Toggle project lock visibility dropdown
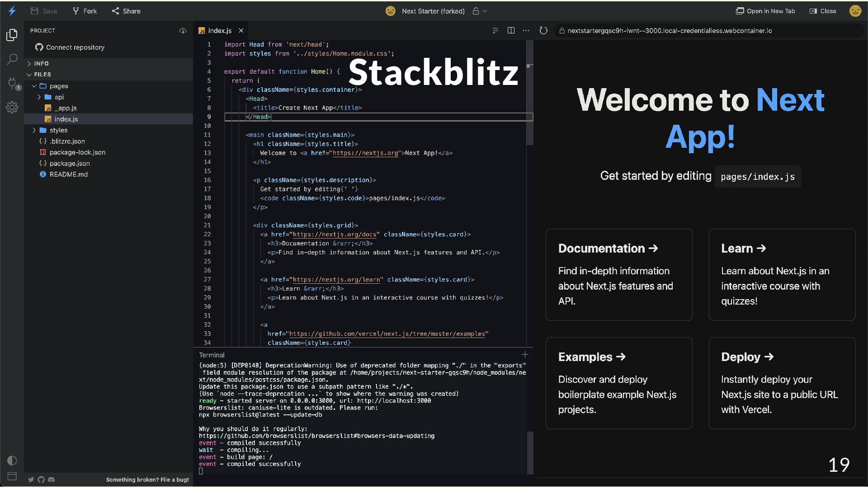 [480, 11]
